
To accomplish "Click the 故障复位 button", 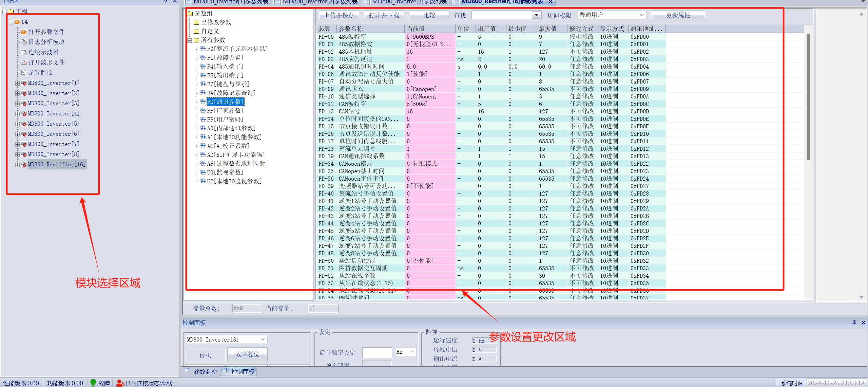I will pos(247,354).
